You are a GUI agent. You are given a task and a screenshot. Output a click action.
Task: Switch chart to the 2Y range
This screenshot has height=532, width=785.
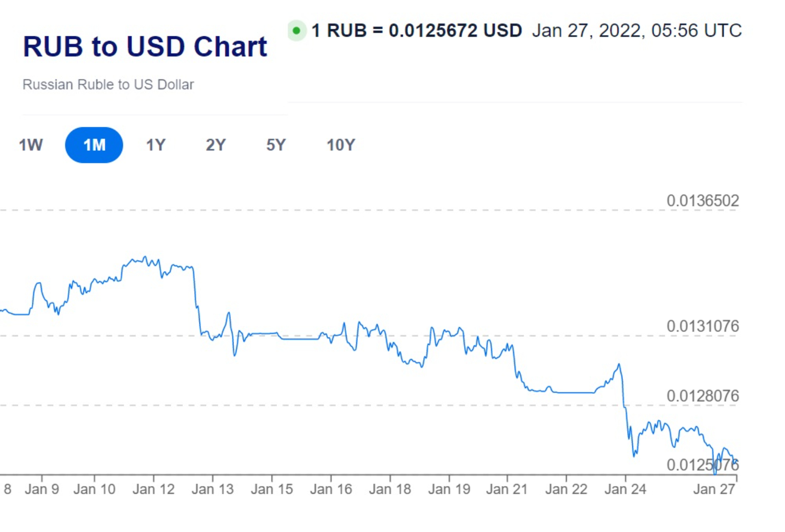(x=216, y=145)
